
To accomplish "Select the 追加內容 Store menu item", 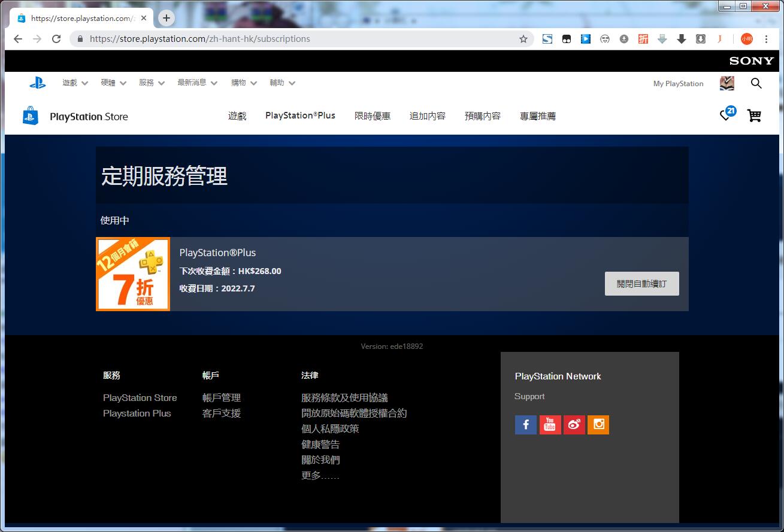I will point(428,116).
